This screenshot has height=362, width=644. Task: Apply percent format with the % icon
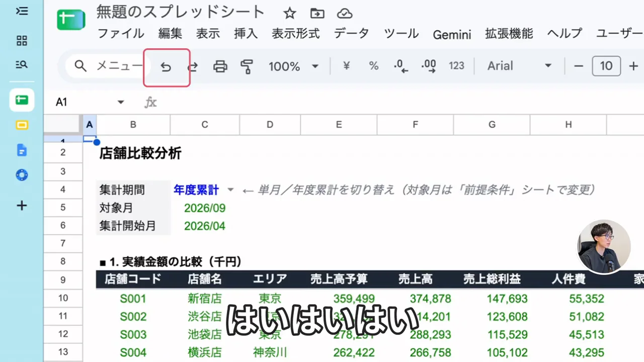[373, 66]
